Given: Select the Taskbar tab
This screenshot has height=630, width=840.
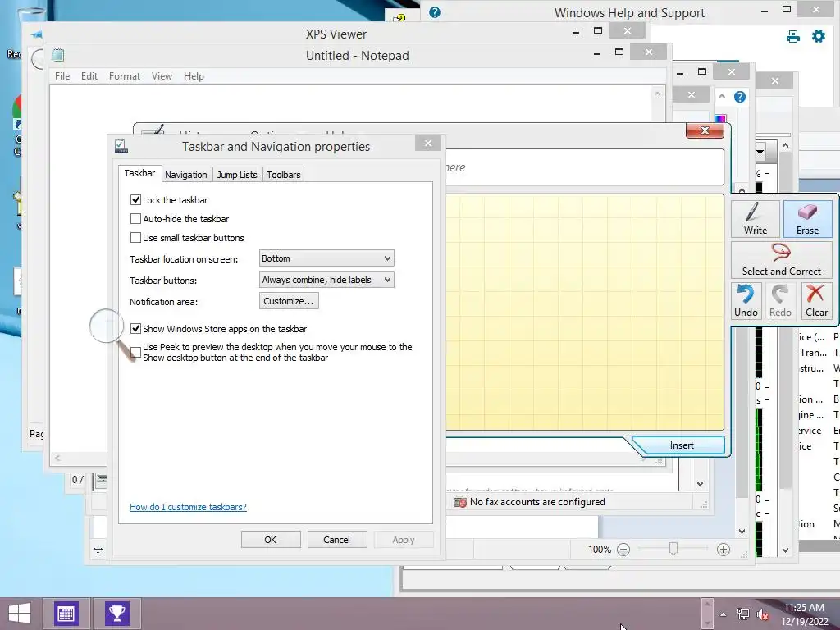Looking at the screenshot, I should [139, 173].
